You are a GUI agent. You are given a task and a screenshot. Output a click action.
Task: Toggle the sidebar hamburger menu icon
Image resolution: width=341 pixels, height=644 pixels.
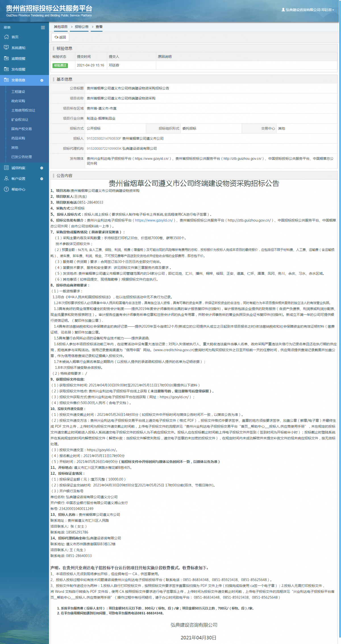[x=43, y=28]
